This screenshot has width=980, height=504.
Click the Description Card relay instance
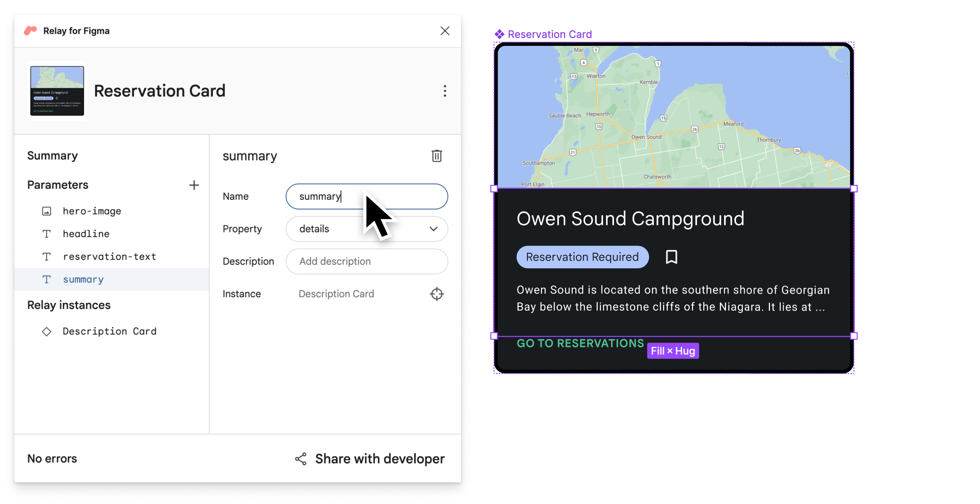click(109, 330)
